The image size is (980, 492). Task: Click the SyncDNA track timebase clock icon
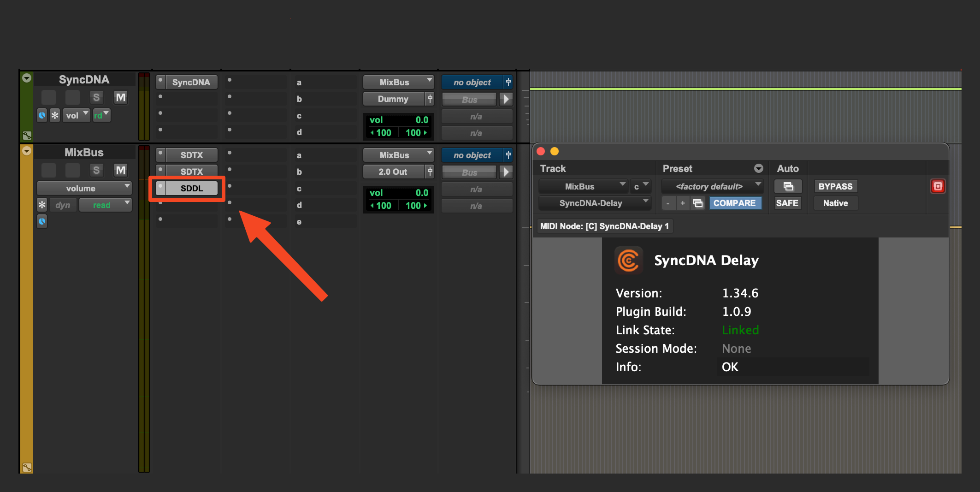tap(42, 115)
